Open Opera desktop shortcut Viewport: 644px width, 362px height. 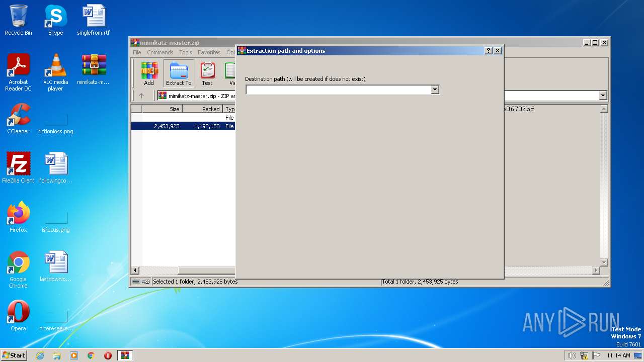coord(18,316)
